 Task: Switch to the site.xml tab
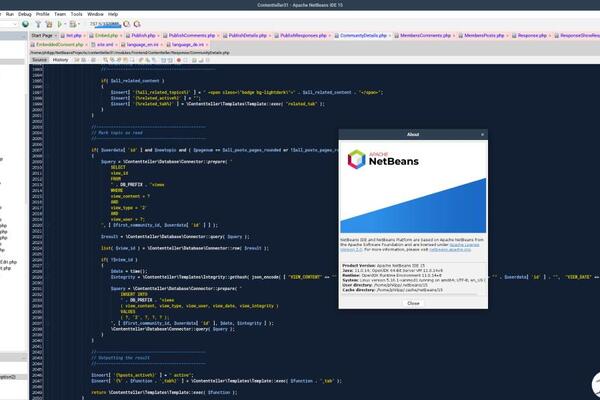click(105, 45)
